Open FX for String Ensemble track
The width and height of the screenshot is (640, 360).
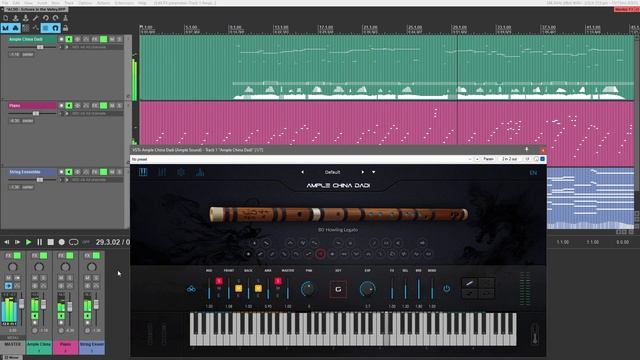pyautogui.click(x=95, y=172)
